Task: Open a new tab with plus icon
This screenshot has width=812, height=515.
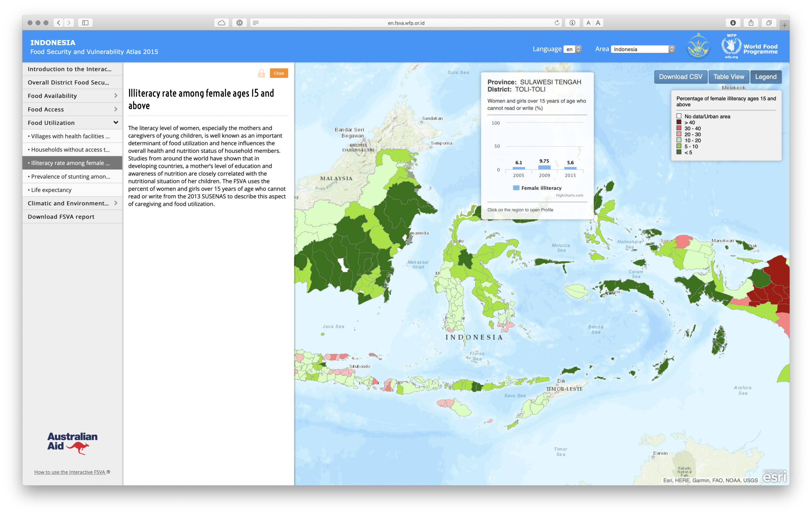Action: pos(784,25)
